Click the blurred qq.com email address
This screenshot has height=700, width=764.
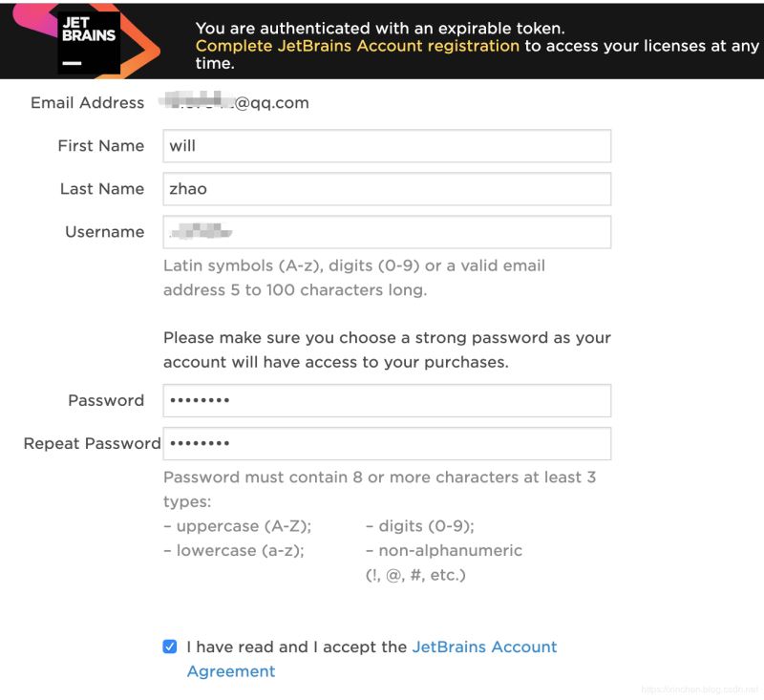tap(234, 102)
